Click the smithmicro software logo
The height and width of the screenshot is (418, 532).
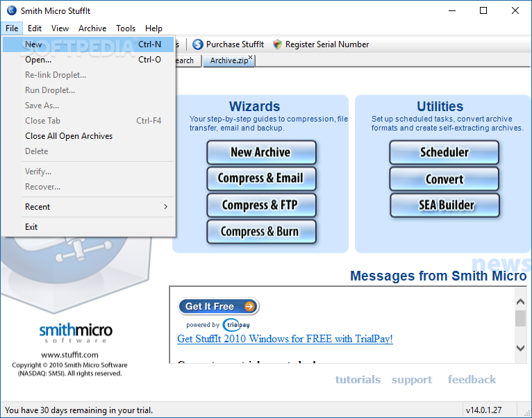click(x=76, y=333)
